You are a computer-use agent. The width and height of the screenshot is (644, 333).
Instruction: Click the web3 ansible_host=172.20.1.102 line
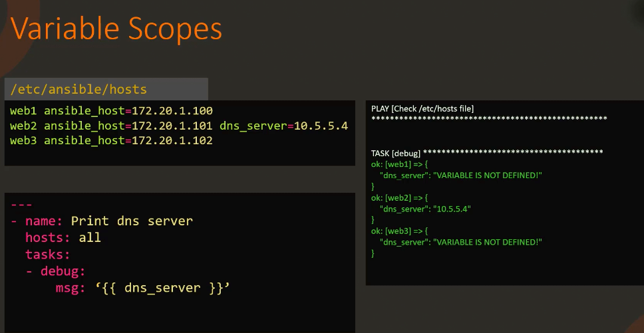(111, 141)
